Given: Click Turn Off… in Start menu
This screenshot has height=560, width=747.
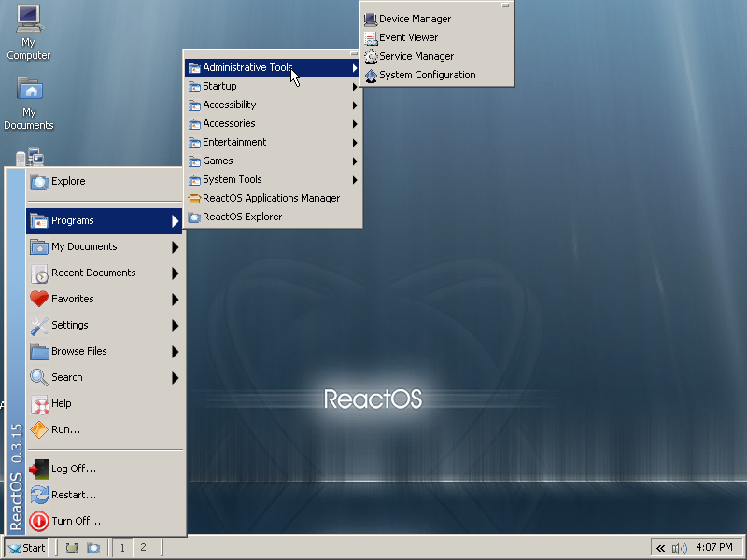Looking at the screenshot, I should pos(76,521).
